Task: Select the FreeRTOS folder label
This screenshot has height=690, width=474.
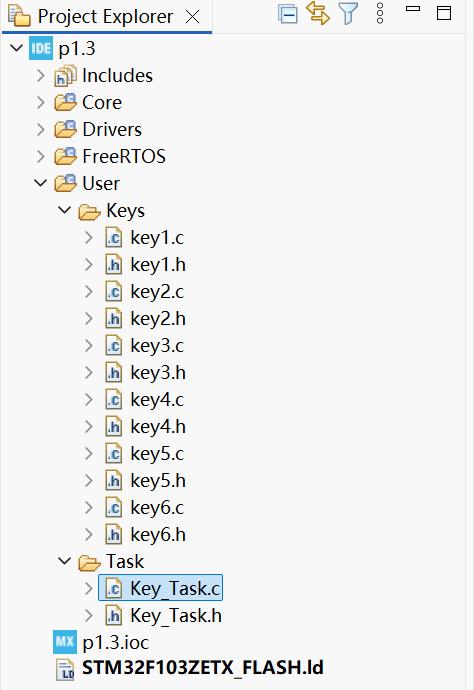Action: coord(124,157)
